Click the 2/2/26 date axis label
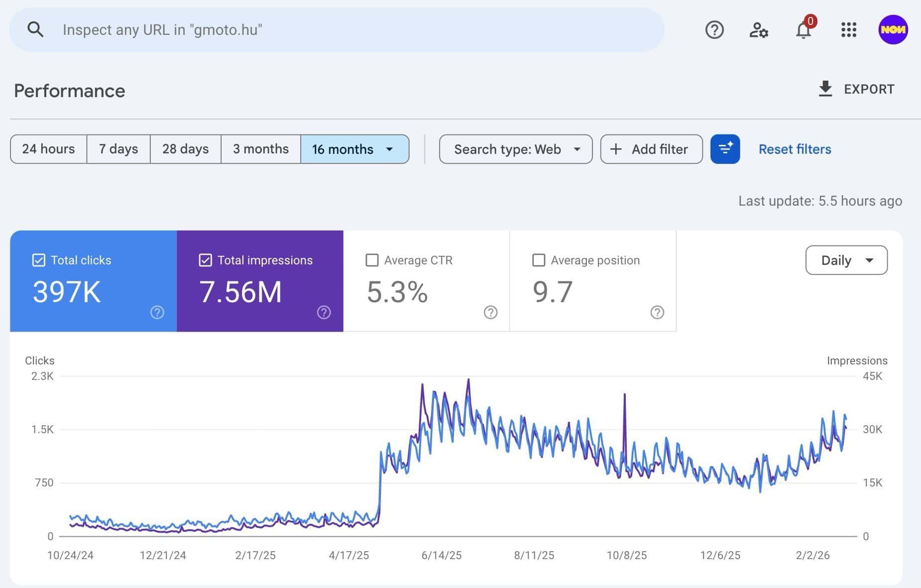This screenshot has height=588, width=921. [812, 555]
